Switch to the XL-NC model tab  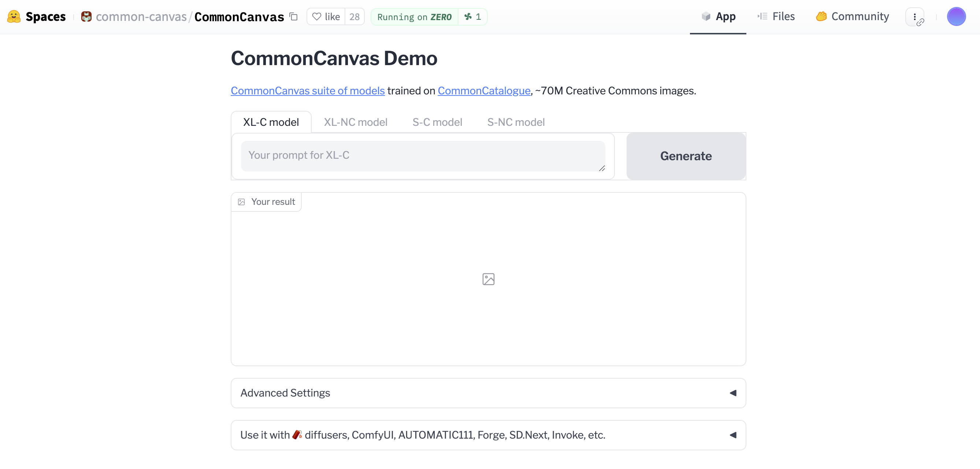[x=355, y=122]
